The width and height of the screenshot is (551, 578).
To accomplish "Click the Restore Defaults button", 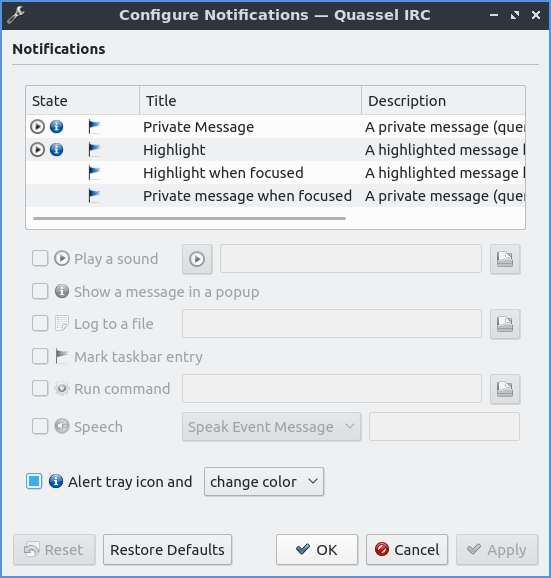I will click(167, 550).
